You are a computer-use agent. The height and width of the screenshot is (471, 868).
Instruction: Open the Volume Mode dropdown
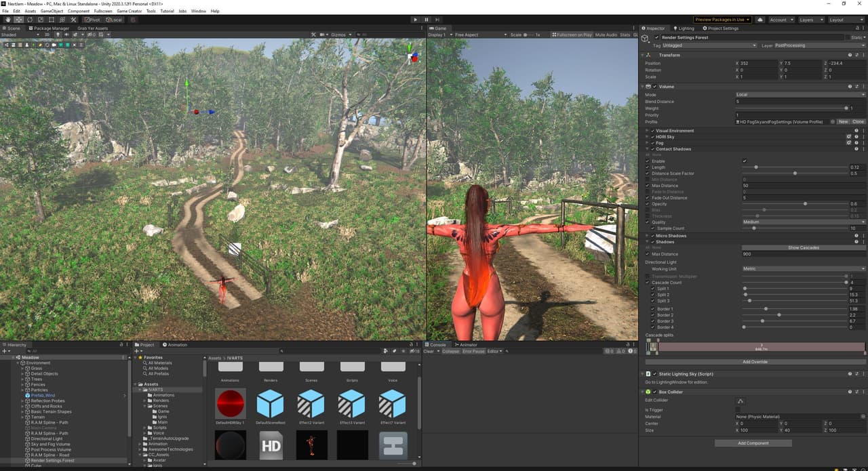800,95
